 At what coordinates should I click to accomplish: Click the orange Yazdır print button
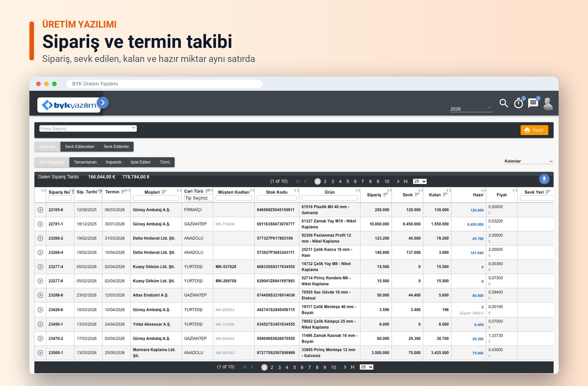534,130
